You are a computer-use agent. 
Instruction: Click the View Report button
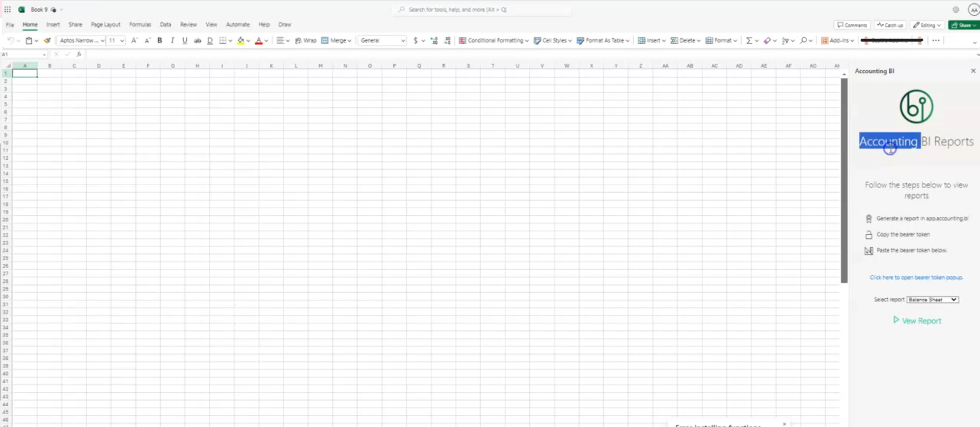coord(917,321)
